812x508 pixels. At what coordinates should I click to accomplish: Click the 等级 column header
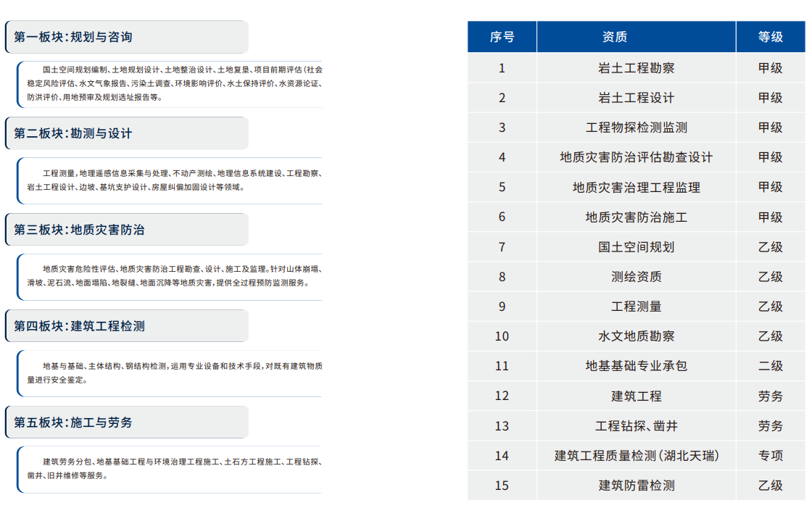(x=770, y=37)
